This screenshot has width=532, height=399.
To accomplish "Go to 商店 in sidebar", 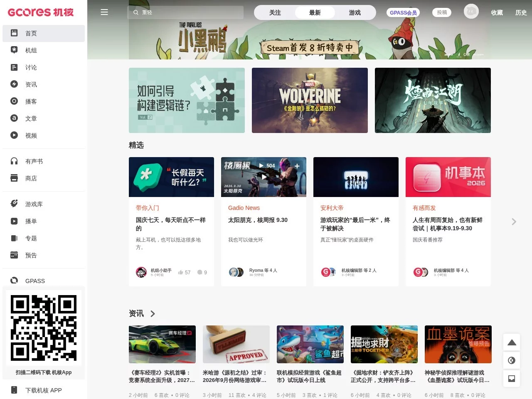I will 44,178.
